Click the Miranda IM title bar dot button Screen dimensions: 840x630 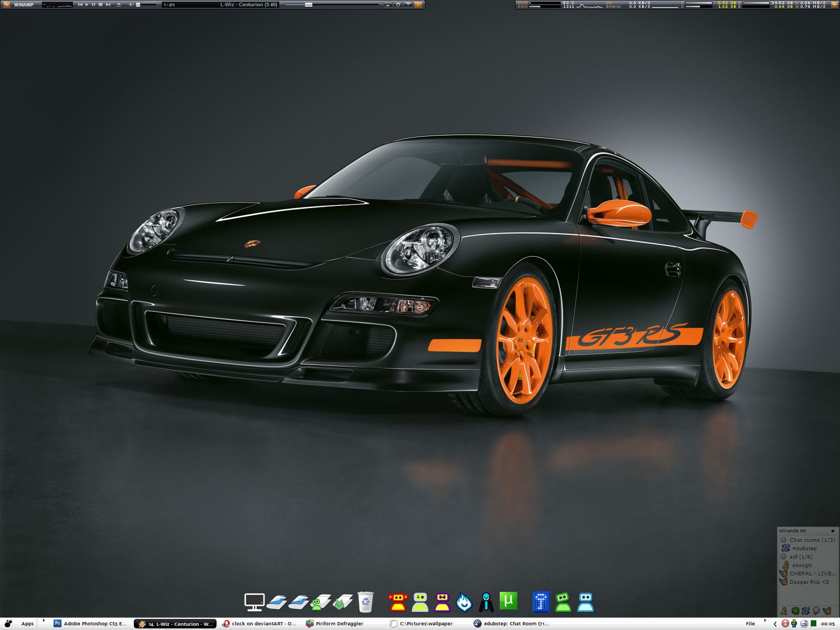click(x=833, y=531)
